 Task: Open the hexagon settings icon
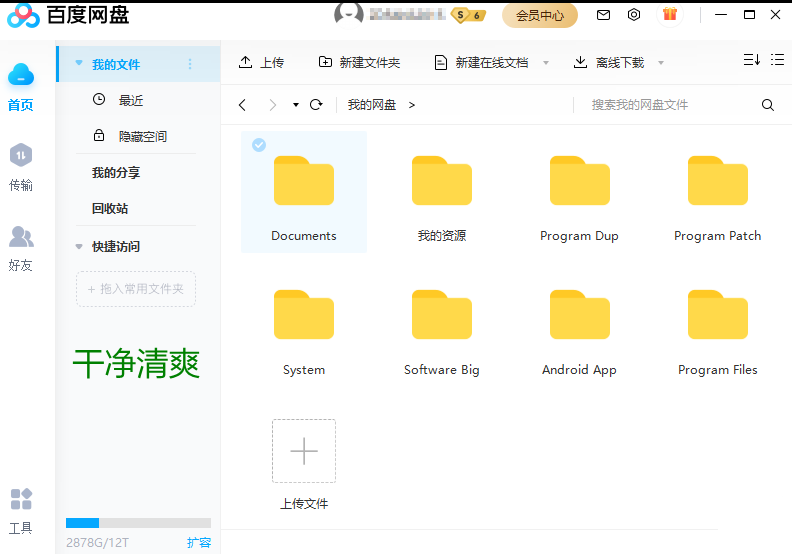634,15
